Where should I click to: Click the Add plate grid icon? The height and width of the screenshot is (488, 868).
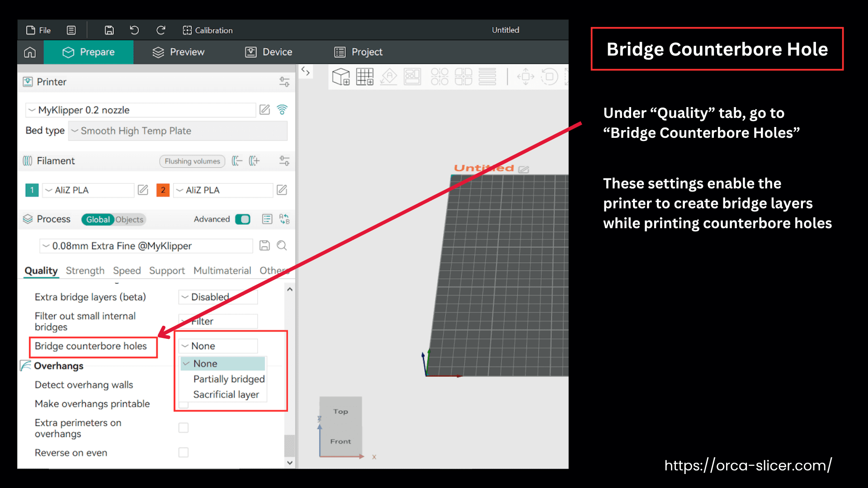click(x=364, y=77)
